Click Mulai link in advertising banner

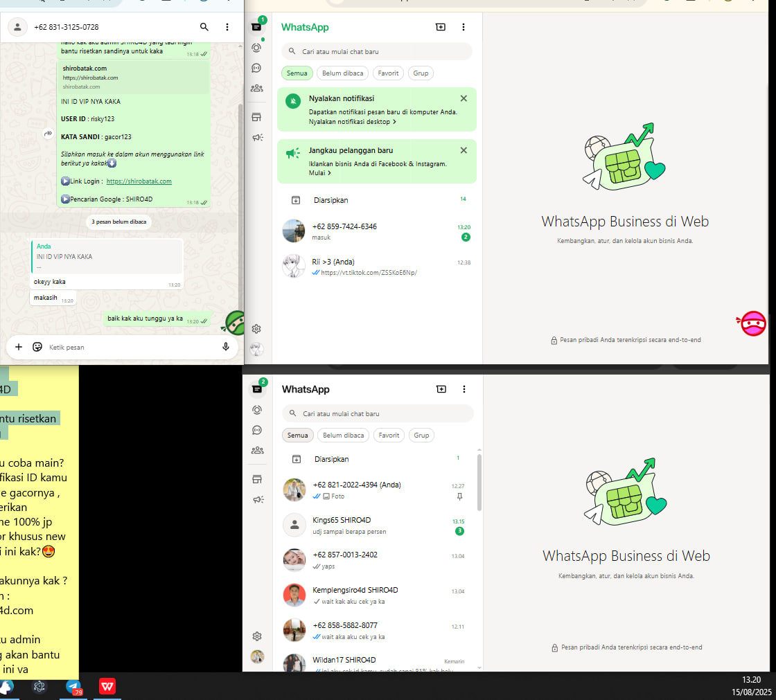point(319,172)
